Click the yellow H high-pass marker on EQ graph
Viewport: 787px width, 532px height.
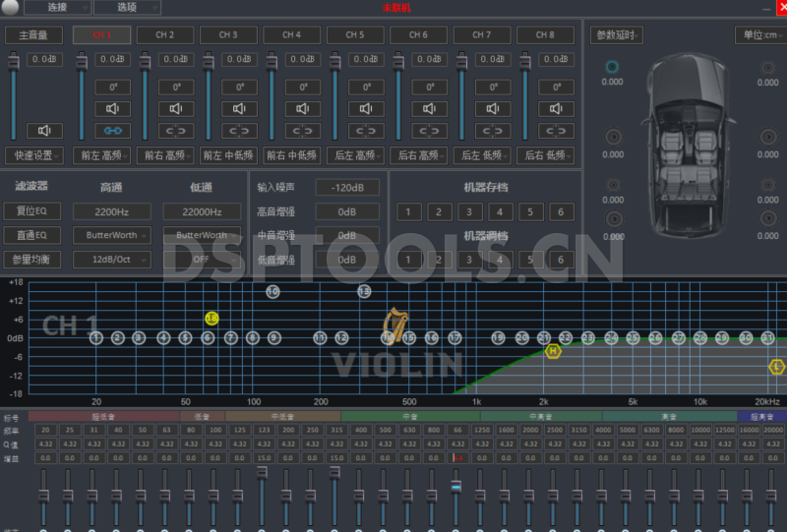[x=553, y=351]
